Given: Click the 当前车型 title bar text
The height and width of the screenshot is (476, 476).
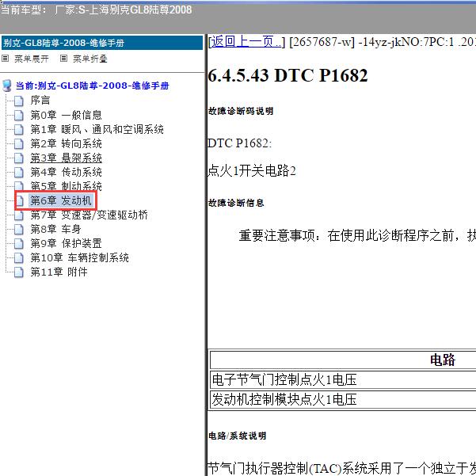Looking at the screenshot, I should pyautogui.click(x=97, y=10).
